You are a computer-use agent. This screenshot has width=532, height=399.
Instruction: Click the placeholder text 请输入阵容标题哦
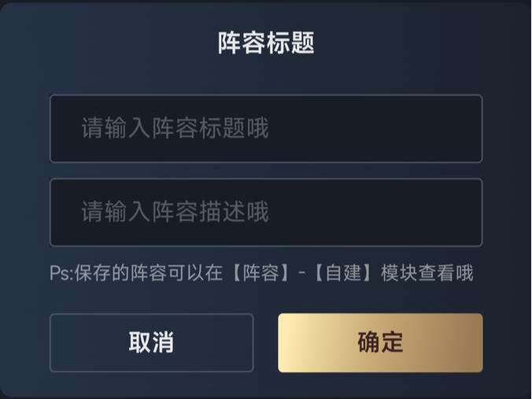pos(175,128)
